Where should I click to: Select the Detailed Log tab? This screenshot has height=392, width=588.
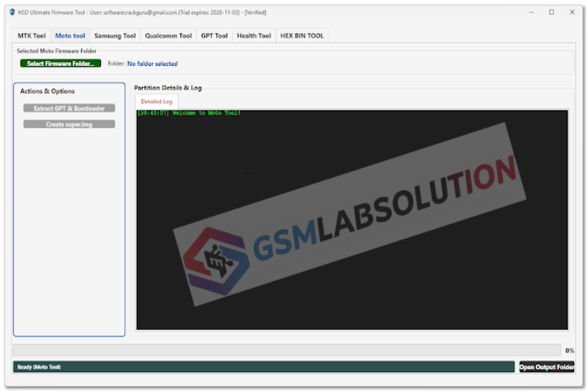tap(156, 101)
